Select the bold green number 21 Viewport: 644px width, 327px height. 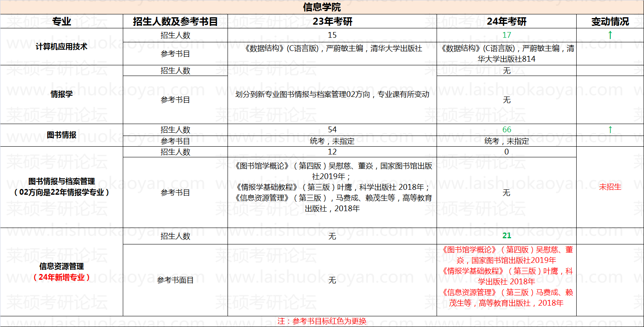pyautogui.click(x=506, y=235)
